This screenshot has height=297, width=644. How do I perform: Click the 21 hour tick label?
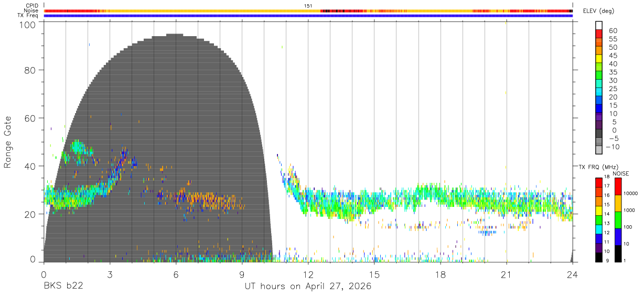pyautogui.click(x=506, y=274)
